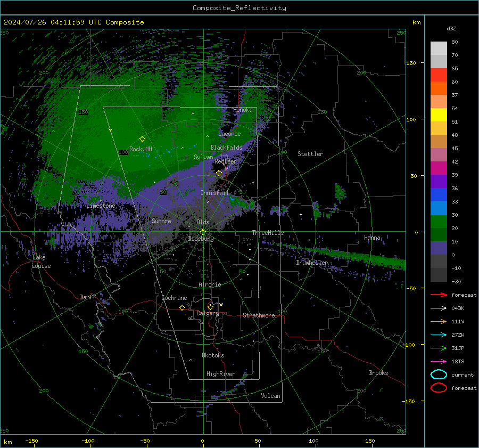Select the cyan 27ZW arrow icon
479x448 pixels.
(x=439, y=335)
